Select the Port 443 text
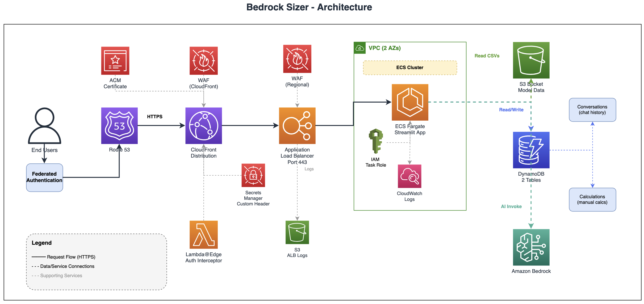Image resolution: width=644 pixels, height=304 pixels. 297,162
